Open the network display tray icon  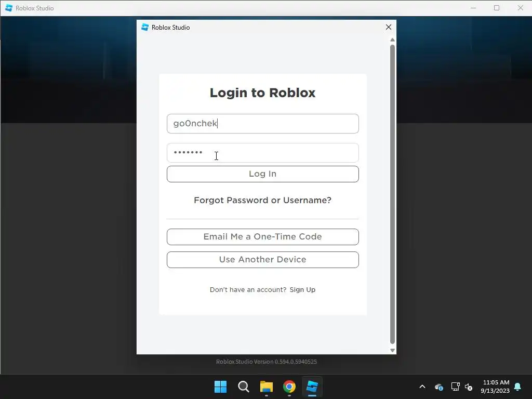click(x=455, y=387)
